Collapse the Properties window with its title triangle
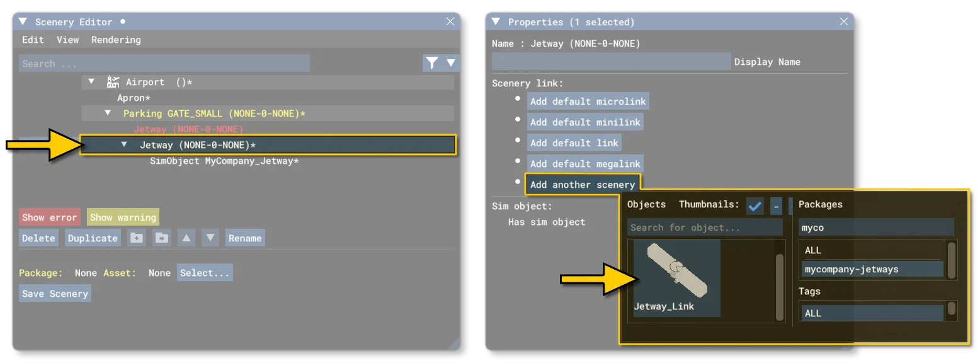This screenshot has height=363, width=980. tap(496, 21)
